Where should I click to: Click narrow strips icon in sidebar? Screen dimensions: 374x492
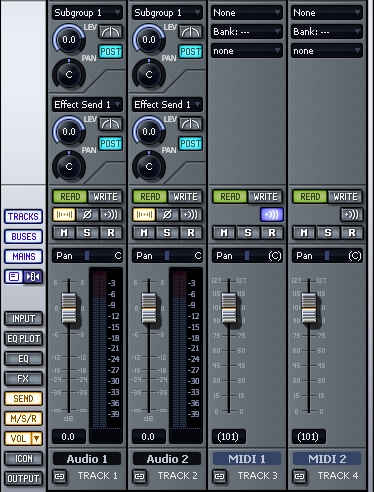[33, 277]
